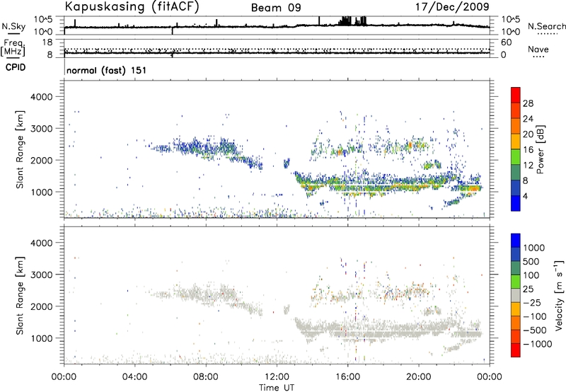Click the date '17/Dec/2009'

point(452,6)
